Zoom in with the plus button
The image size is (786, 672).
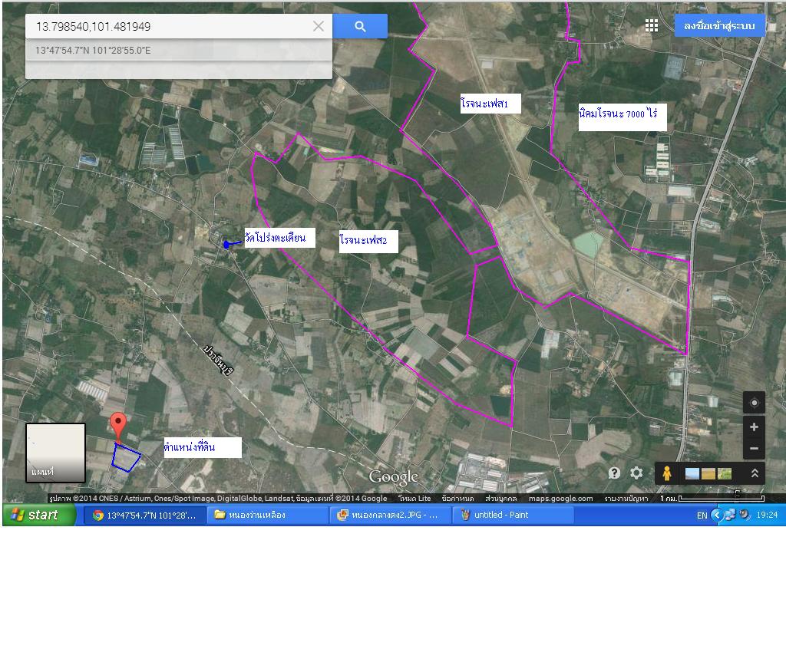pyautogui.click(x=754, y=427)
